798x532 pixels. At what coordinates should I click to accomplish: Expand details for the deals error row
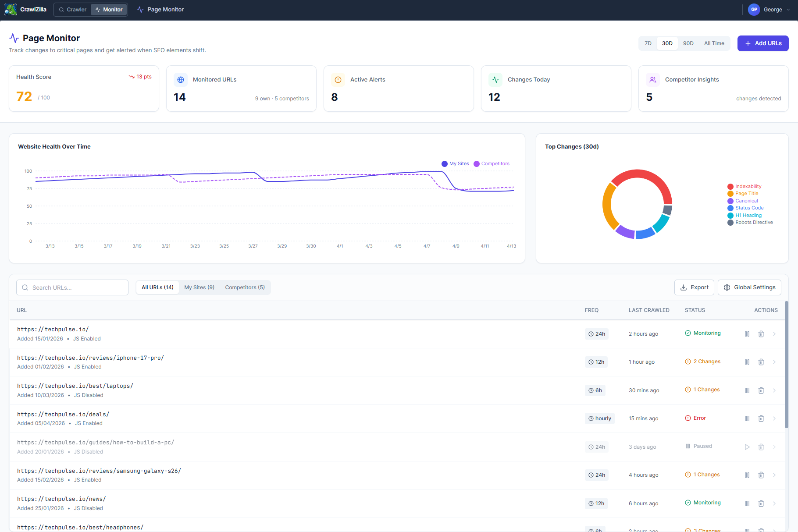[774, 419]
